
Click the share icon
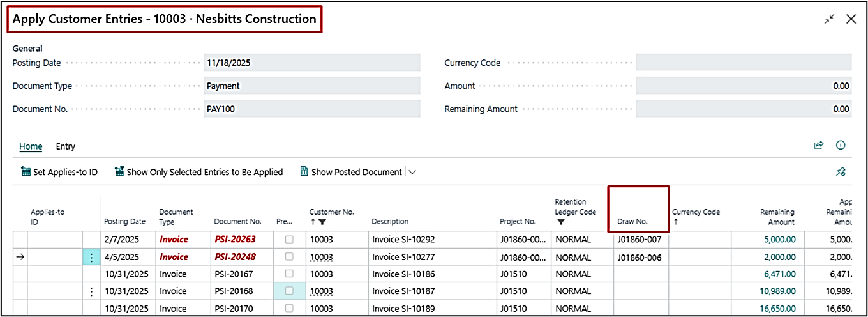pos(818,146)
